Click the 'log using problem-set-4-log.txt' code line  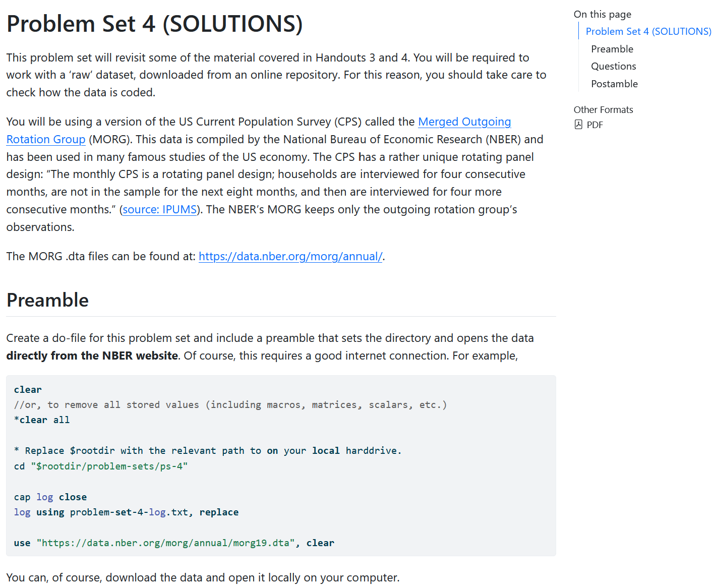pyautogui.click(x=126, y=512)
